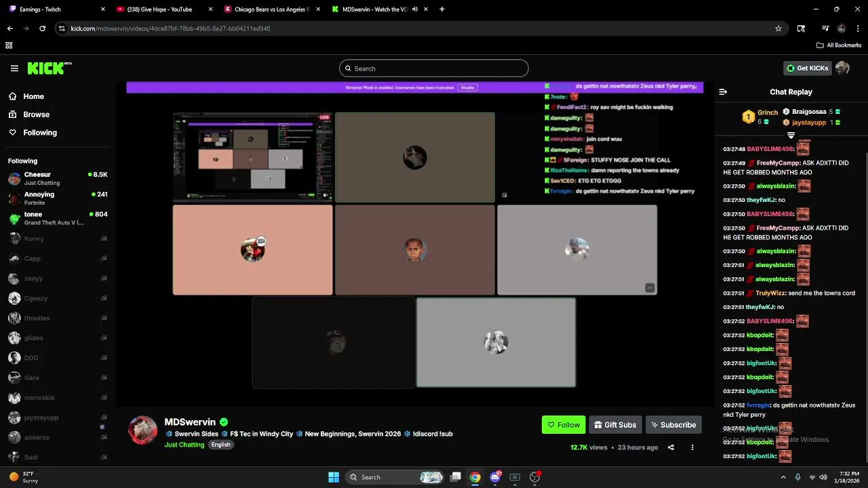Image resolution: width=868 pixels, height=488 pixels.
Task: Disable streamer mode in the banner
Action: [467, 87]
